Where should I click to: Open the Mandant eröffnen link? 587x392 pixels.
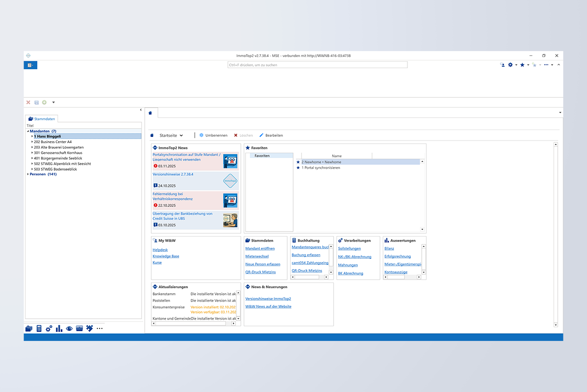(260, 249)
